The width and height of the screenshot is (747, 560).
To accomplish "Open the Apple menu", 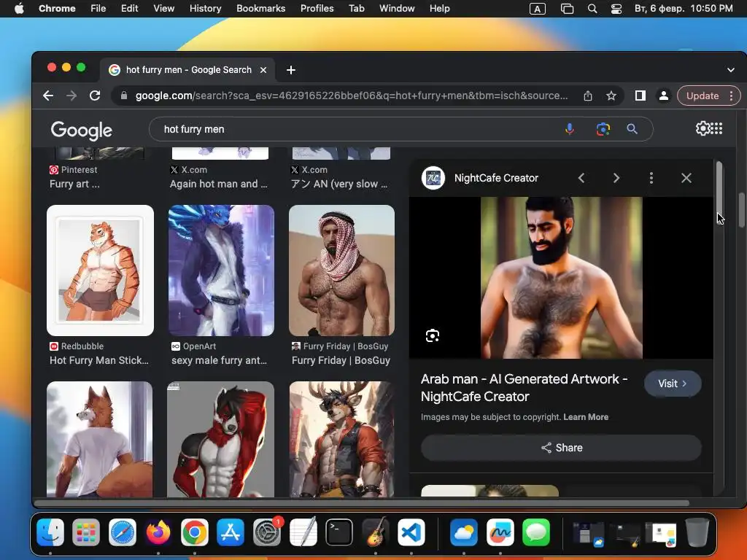I will click(x=19, y=9).
